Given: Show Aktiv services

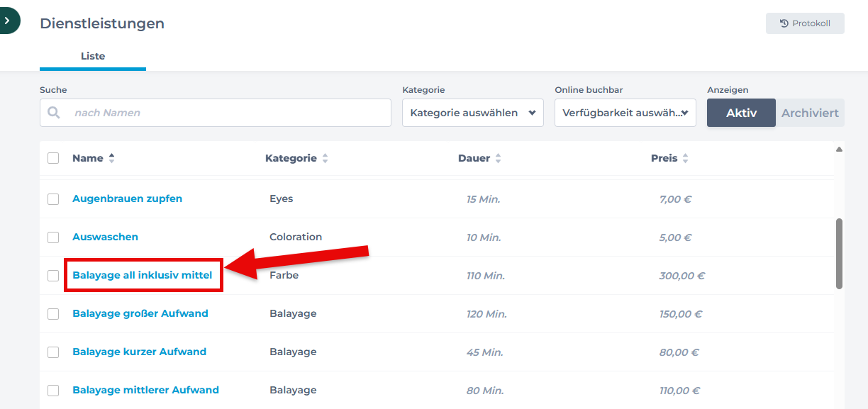Looking at the screenshot, I should [741, 113].
